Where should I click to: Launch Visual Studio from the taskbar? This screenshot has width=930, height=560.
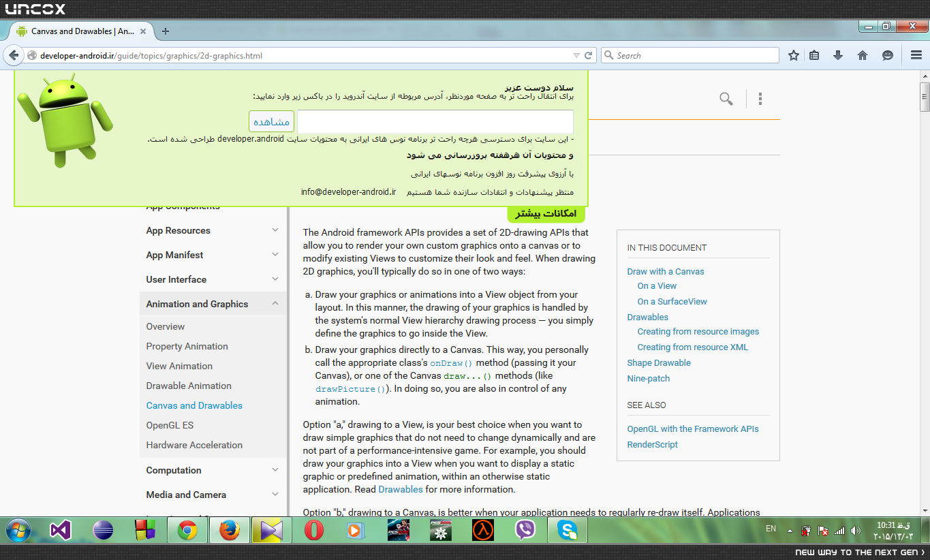tap(60, 530)
